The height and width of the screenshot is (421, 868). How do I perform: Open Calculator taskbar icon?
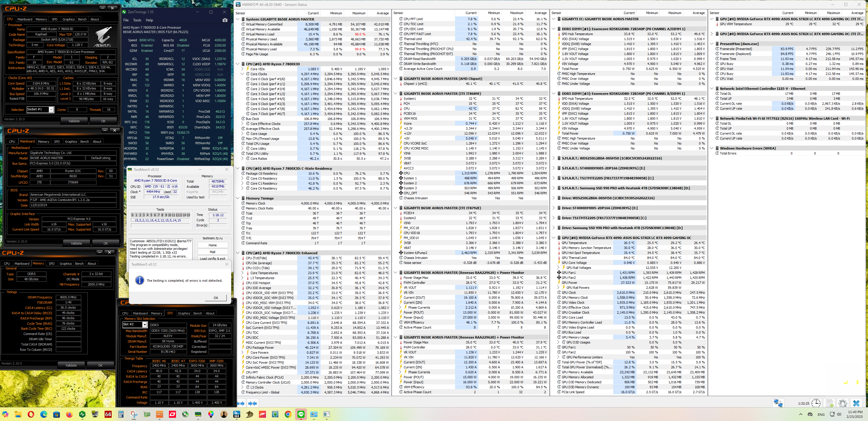(121, 414)
